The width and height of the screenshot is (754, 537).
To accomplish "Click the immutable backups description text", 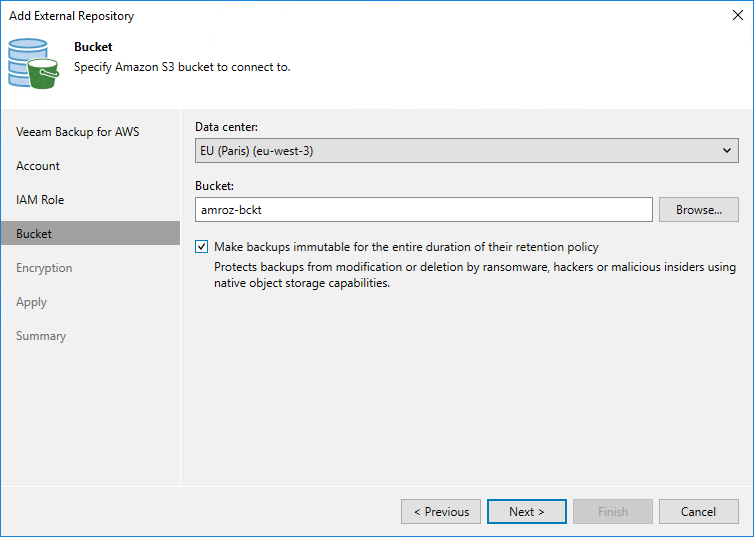I will (x=475, y=275).
